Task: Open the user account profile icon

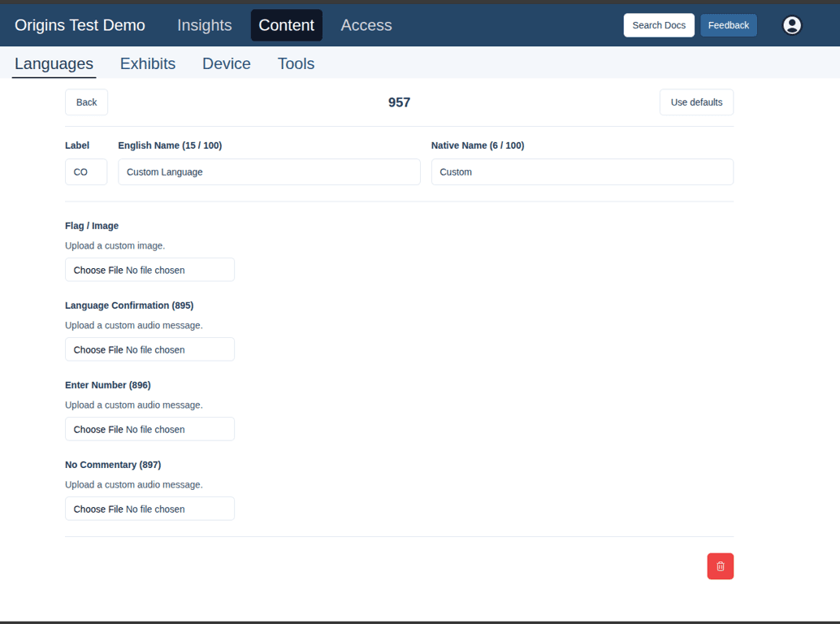Action: 792,25
